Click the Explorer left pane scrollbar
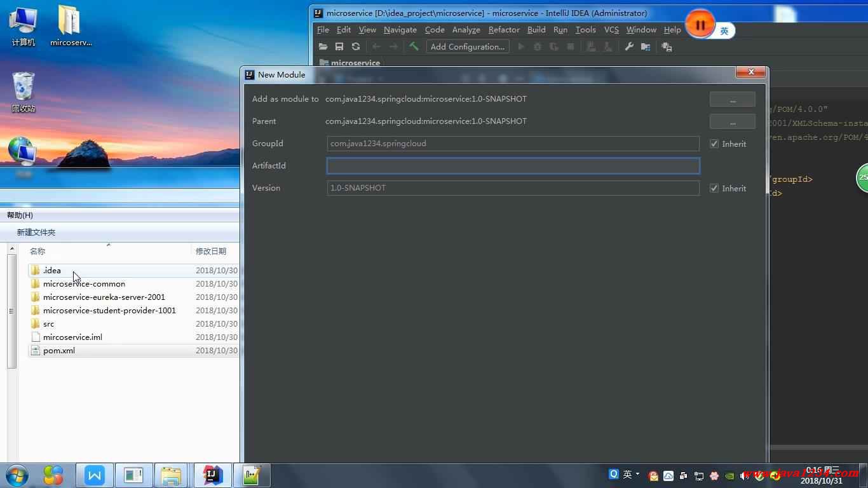The image size is (868, 488). pos(11,311)
